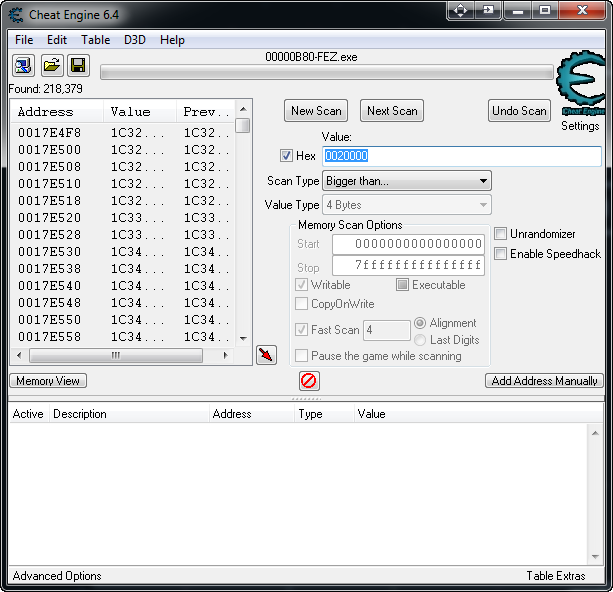
Task: Open the Edit menu
Action: pyautogui.click(x=57, y=40)
